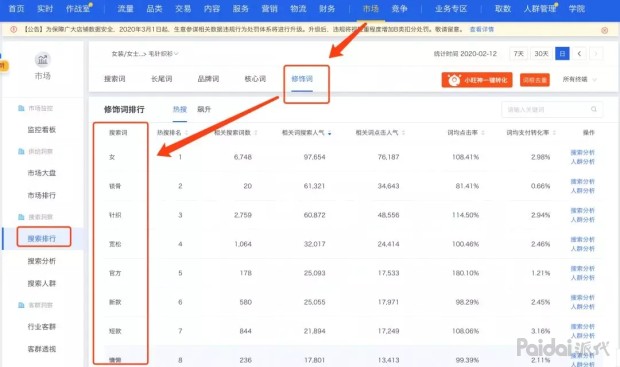This screenshot has height=367, width=620.
Task: Select the 日 time range button
Action: (x=562, y=54)
